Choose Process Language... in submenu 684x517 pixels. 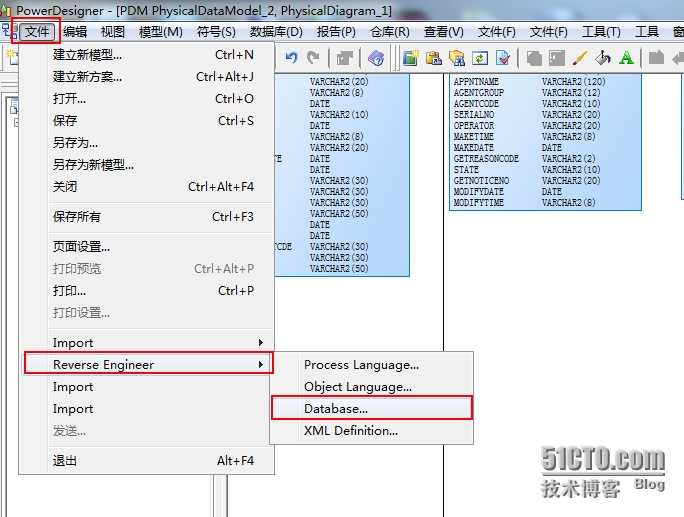[372, 365]
